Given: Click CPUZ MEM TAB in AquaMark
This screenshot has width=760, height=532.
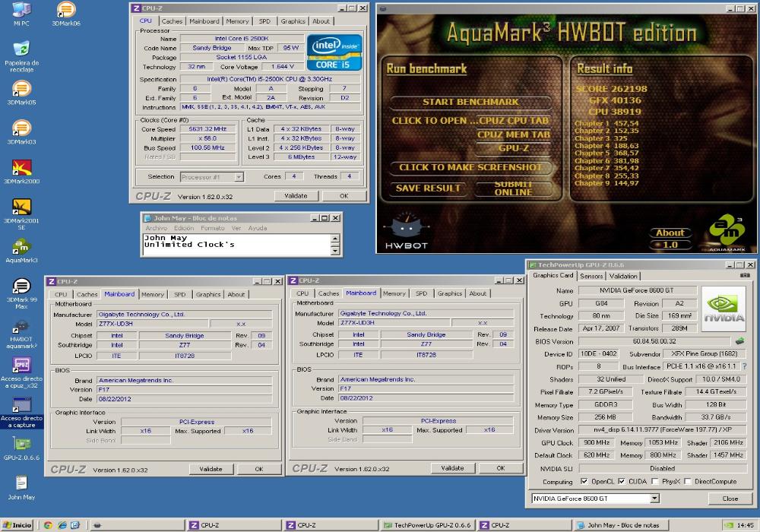Looking at the screenshot, I should [x=513, y=135].
